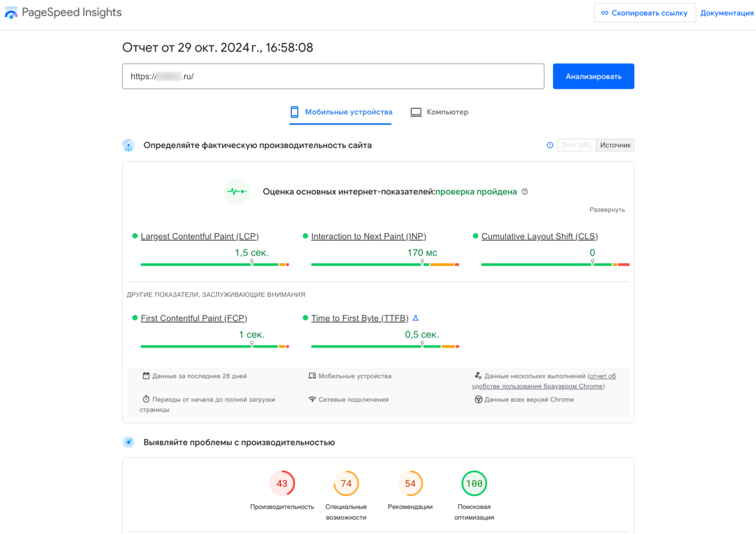Click the LCP distribution bar

point(215,264)
